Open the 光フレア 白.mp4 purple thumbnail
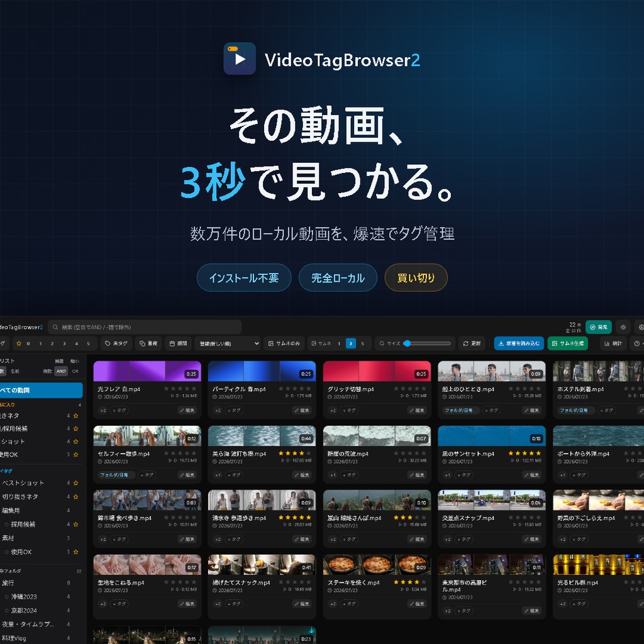The height and width of the screenshot is (644, 644). click(147, 371)
